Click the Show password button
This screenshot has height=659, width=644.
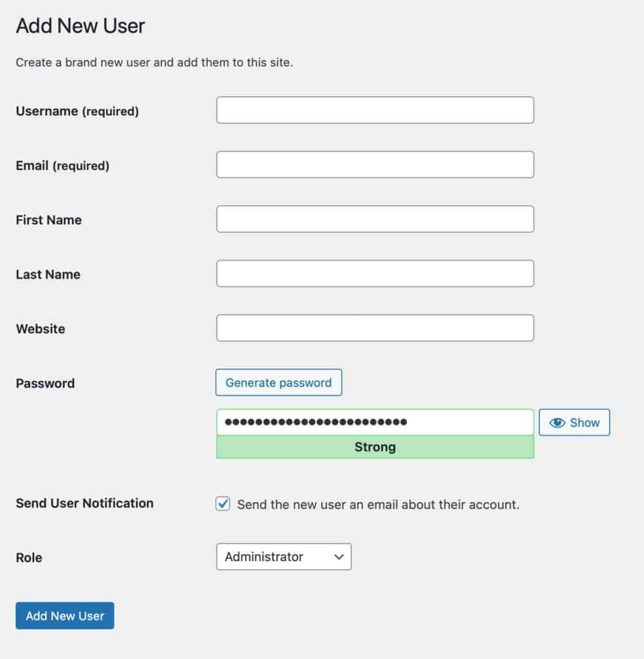[x=574, y=422]
